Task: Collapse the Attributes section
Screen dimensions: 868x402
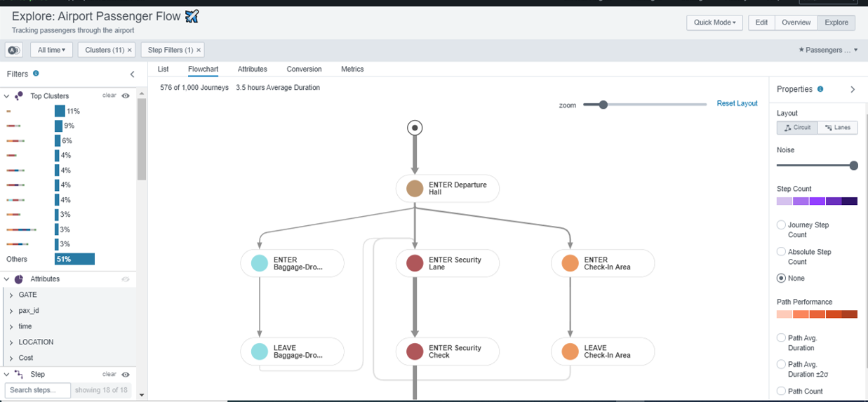Action: (x=6, y=279)
